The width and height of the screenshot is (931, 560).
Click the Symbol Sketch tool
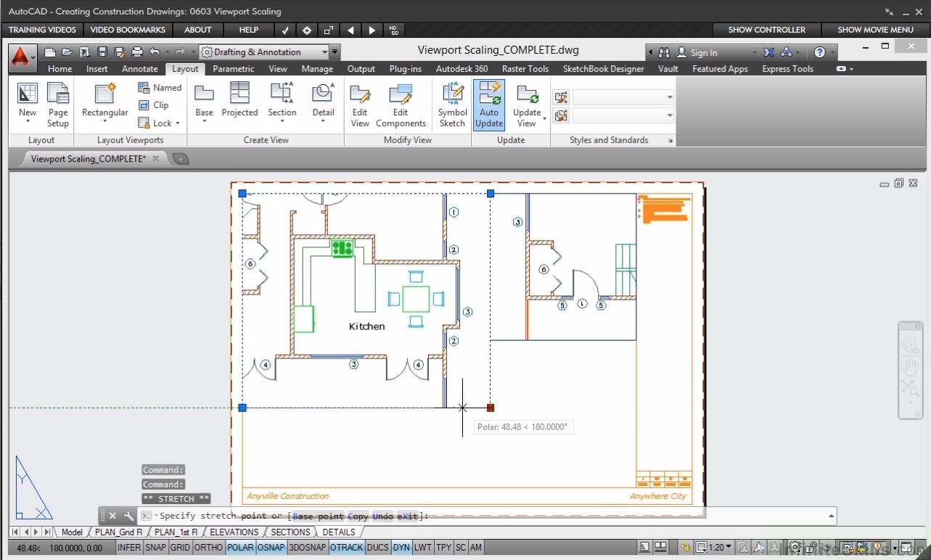coord(453,105)
